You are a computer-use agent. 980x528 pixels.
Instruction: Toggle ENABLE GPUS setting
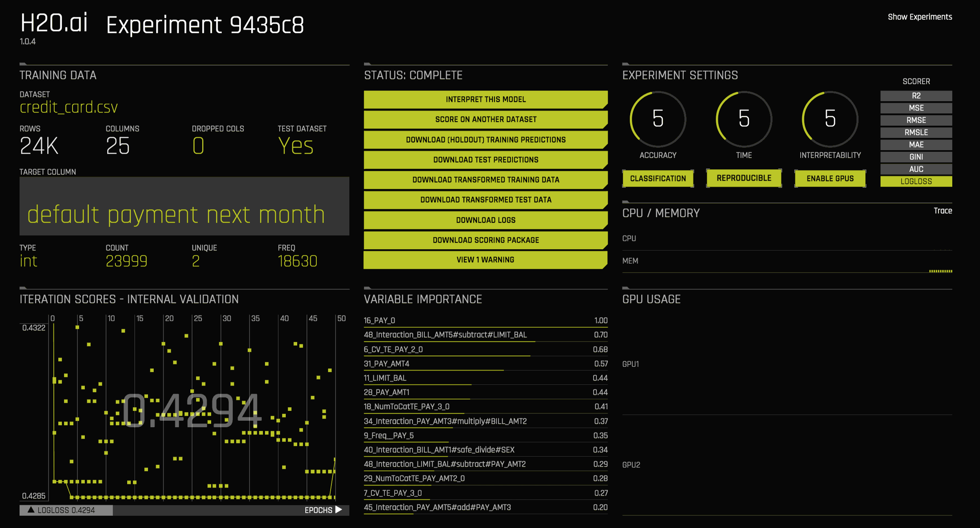click(830, 178)
